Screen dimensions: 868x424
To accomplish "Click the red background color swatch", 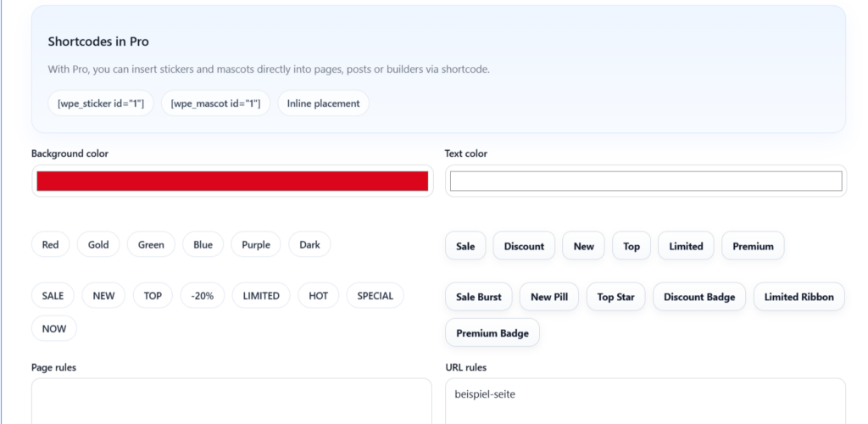I will (x=232, y=181).
